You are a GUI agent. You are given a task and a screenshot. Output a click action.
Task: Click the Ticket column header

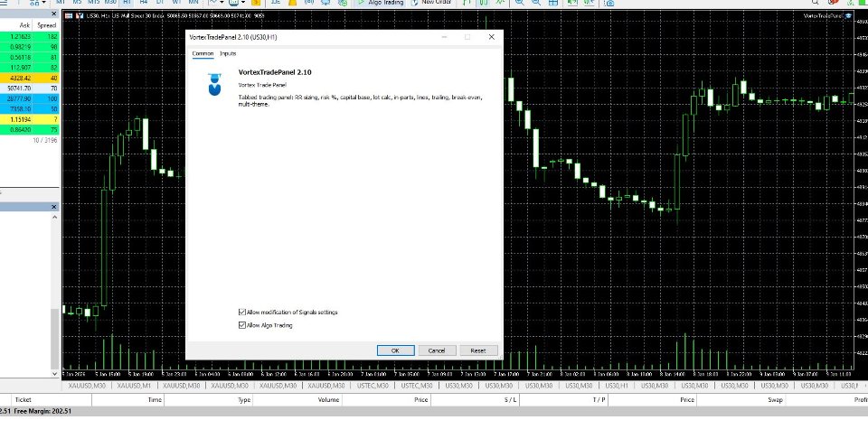click(x=23, y=399)
